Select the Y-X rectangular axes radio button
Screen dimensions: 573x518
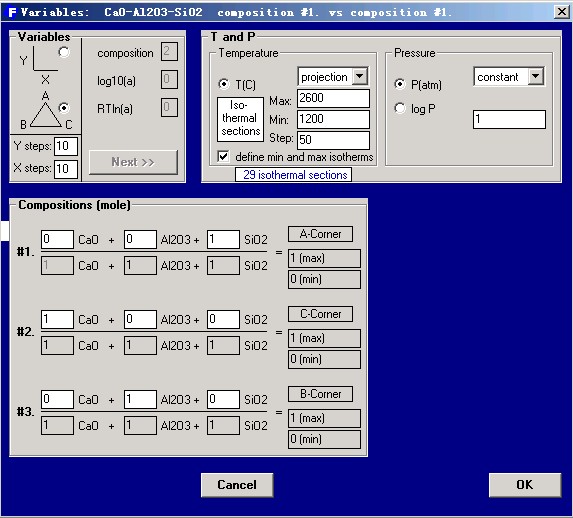click(64, 52)
